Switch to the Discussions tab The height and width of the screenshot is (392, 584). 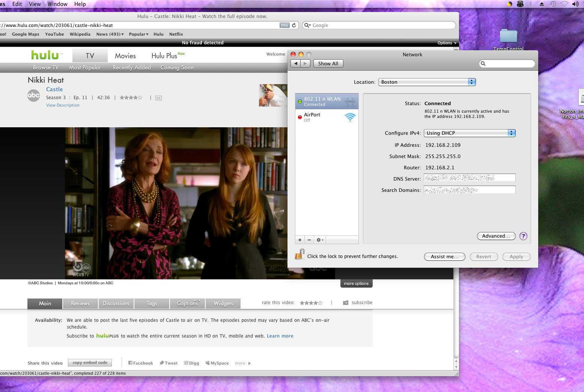(x=116, y=303)
